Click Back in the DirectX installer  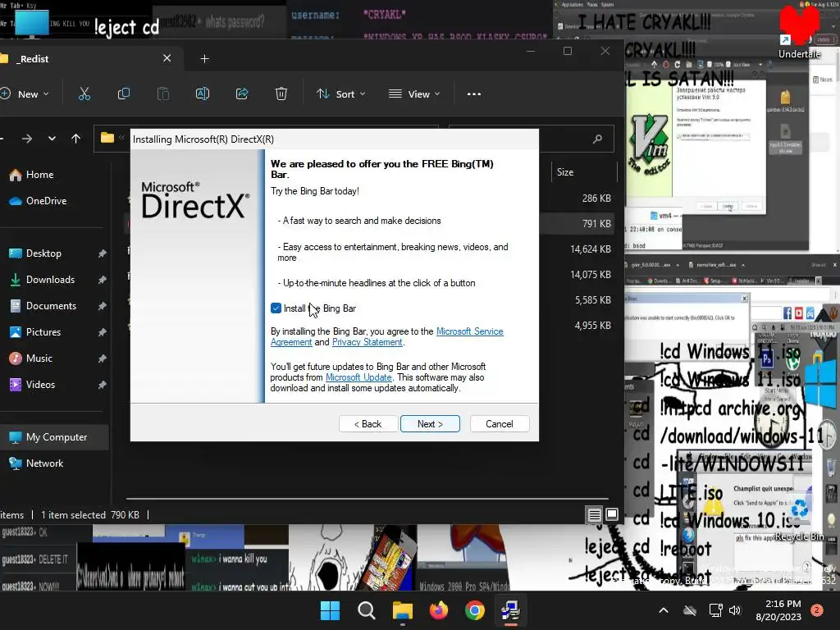click(368, 424)
